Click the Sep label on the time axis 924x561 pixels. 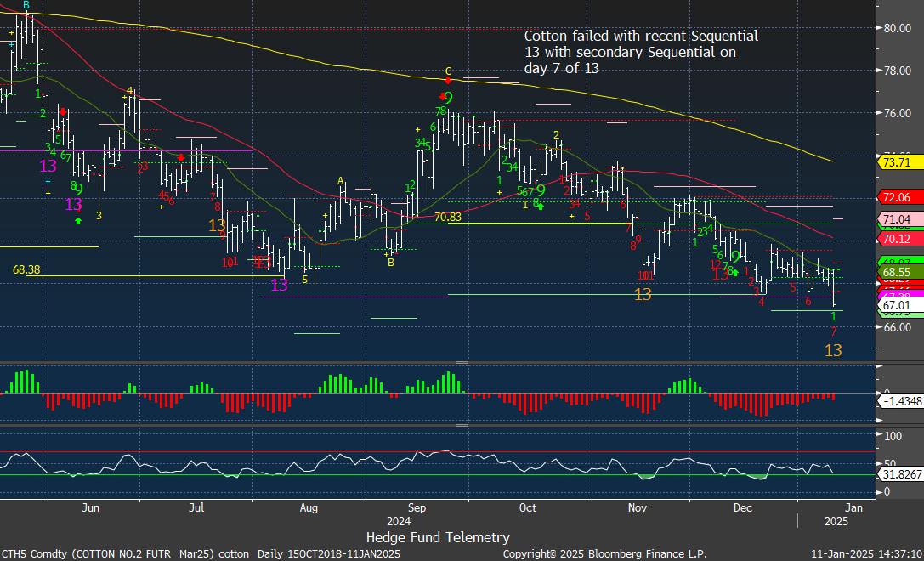pyautogui.click(x=417, y=507)
